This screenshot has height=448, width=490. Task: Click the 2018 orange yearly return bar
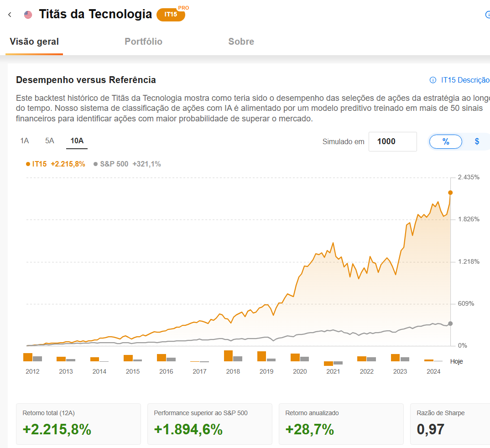[229, 356]
